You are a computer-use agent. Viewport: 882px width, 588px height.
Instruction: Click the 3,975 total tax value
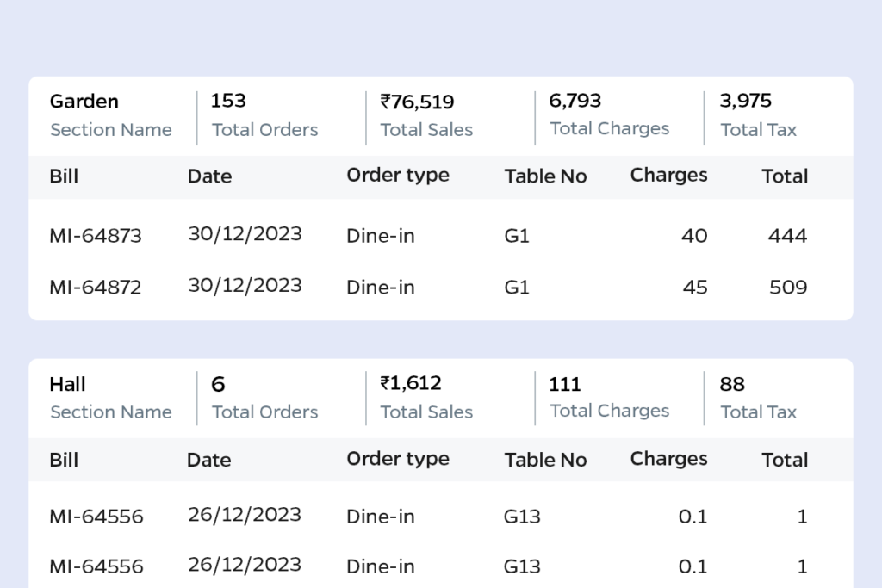(x=745, y=101)
